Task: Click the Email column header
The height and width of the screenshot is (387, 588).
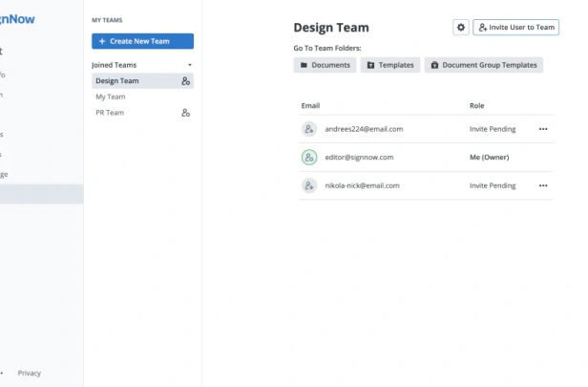Action: (x=310, y=106)
